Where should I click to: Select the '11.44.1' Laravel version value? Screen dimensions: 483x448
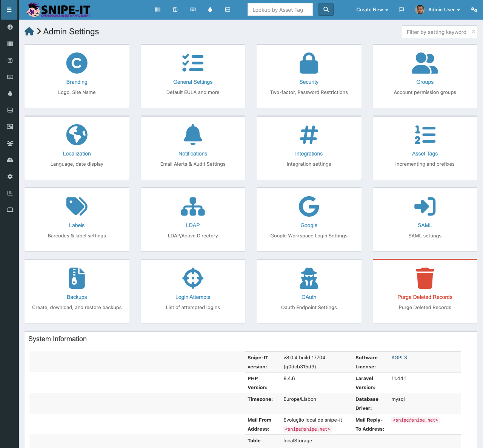[x=399, y=378]
